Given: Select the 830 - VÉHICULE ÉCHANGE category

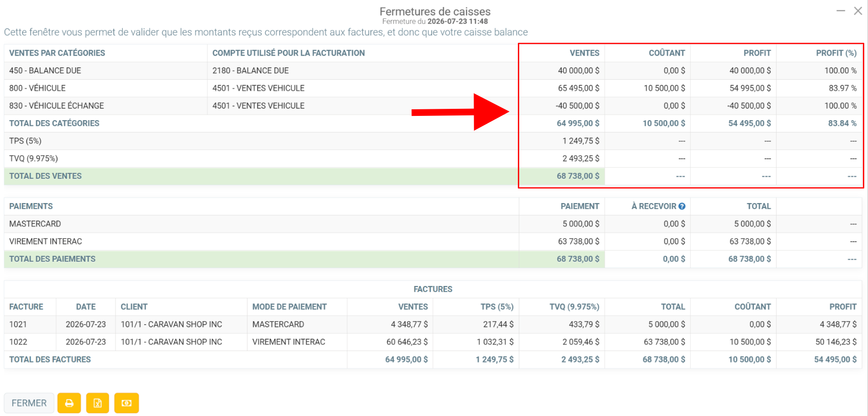Looking at the screenshot, I should click(x=57, y=106).
